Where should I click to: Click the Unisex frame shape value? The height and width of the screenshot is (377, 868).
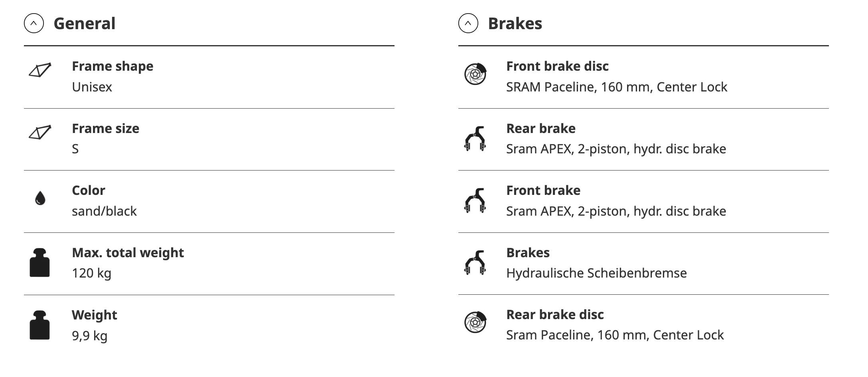coord(92,87)
